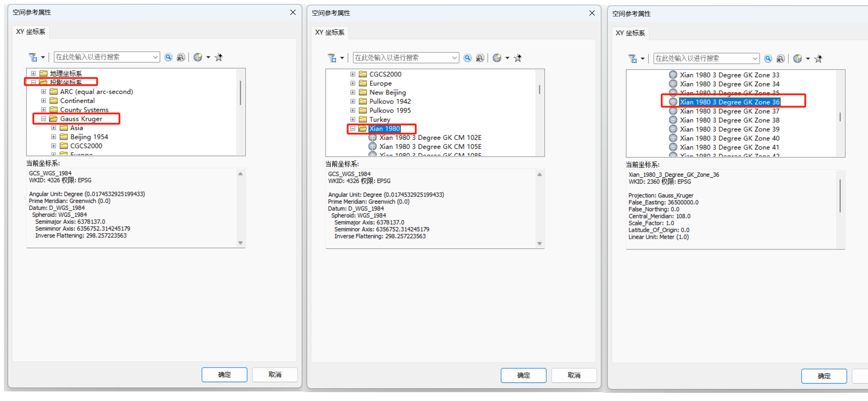Viewport: 868px width, 401px height.
Task: Open search box dropdown in left dialog
Action: click(155, 57)
